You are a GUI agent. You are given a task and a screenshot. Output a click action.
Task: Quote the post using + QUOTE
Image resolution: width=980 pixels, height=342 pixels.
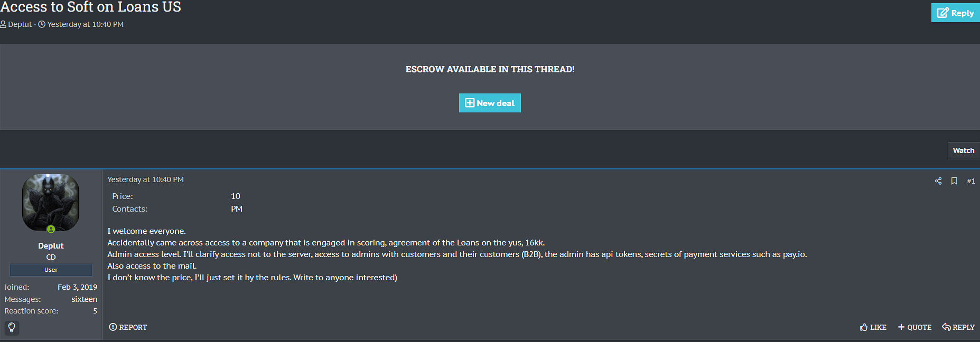click(x=915, y=327)
